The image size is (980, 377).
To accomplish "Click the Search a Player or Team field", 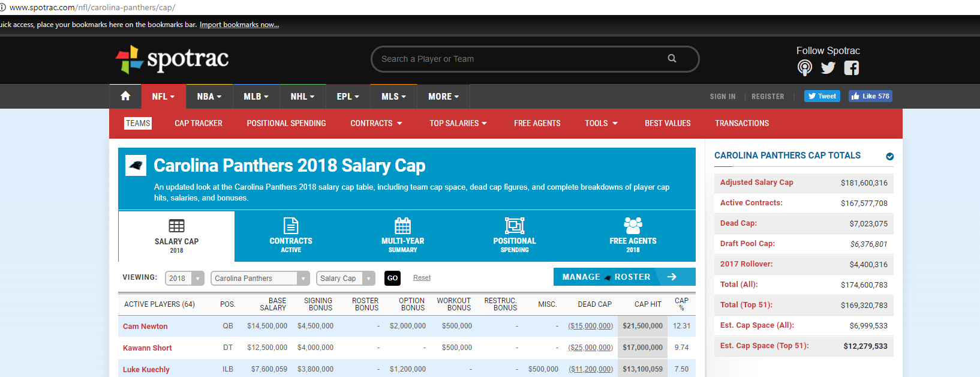I will pos(522,59).
